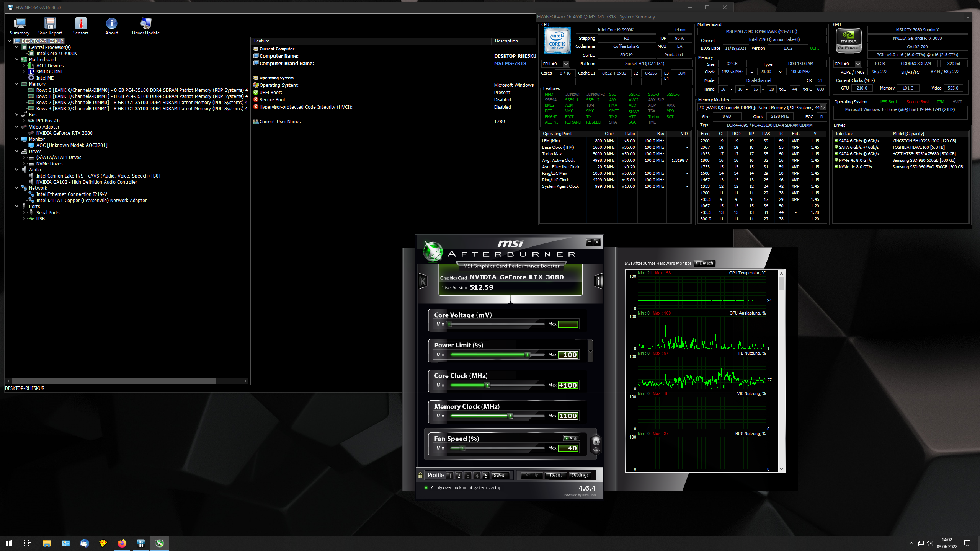Image resolution: width=980 pixels, height=551 pixels.
Task: Open the Afterburner information i button
Action: pyautogui.click(x=598, y=282)
